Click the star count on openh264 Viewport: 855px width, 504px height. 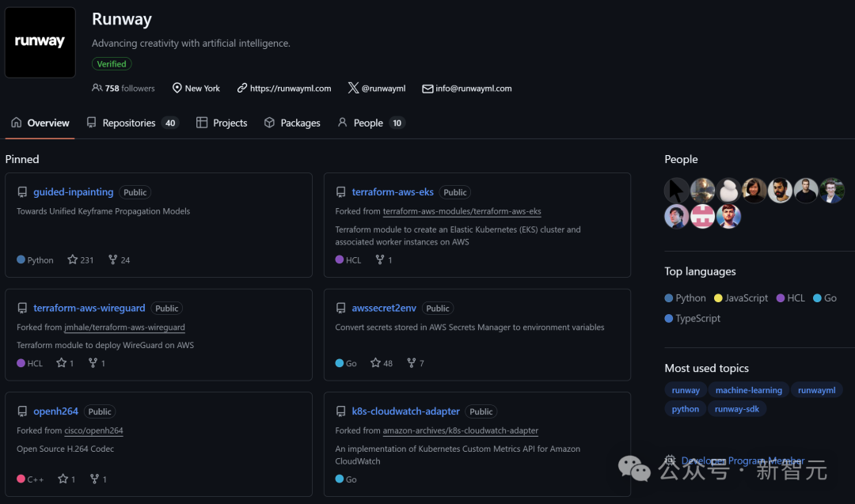point(66,479)
